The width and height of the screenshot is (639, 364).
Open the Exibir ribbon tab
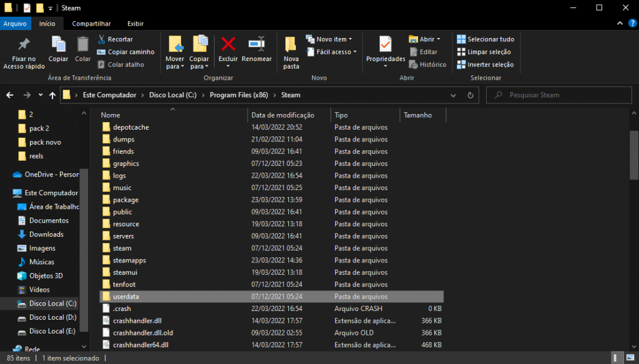click(x=135, y=24)
